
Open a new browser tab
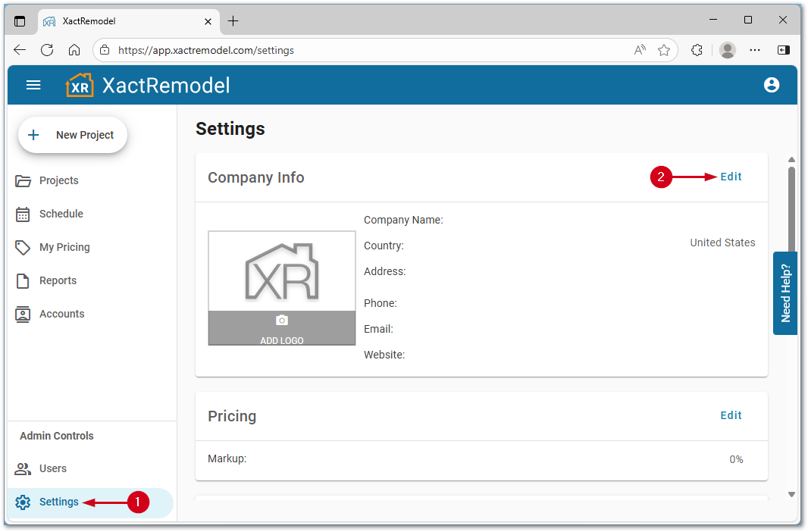[233, 21]
